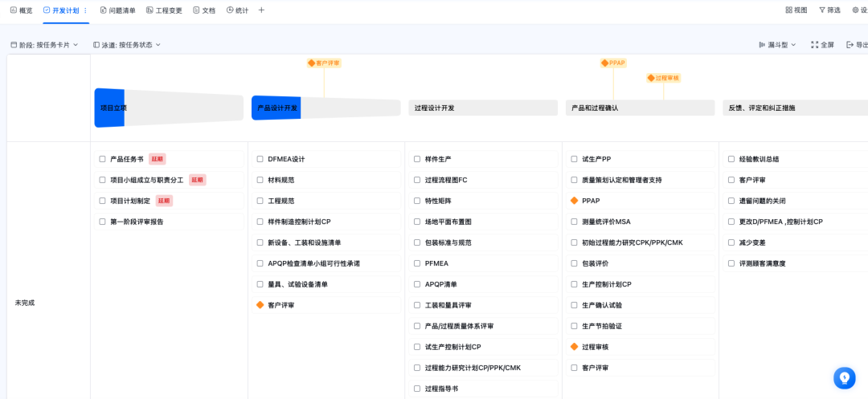Tick the DFMEA设计 checkbox
The image size is (868, 399).
point(260,159)
